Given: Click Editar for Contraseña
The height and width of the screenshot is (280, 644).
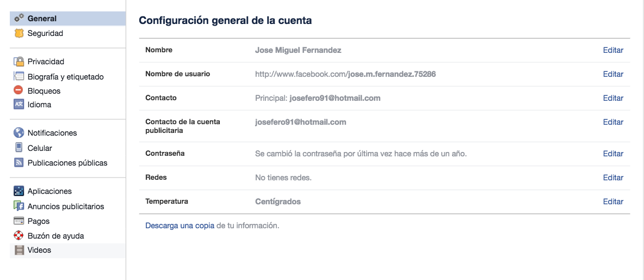Looking at the screenshot, I should click(613, 154).
